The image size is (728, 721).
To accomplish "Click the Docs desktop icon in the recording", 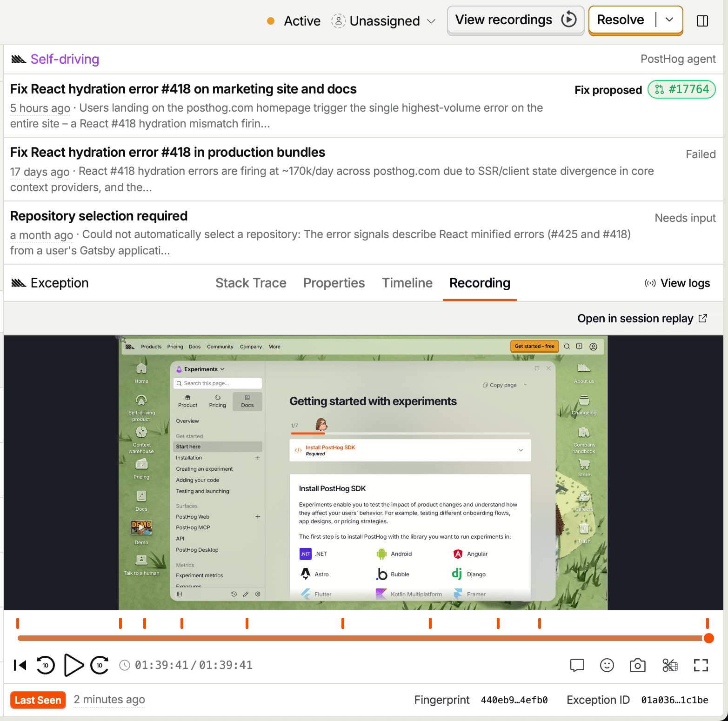I will 141,501.
